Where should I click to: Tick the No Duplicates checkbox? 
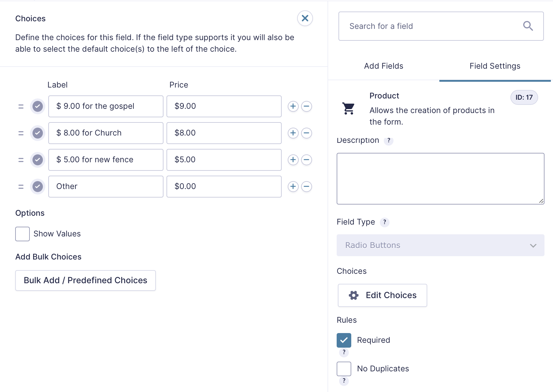point(344,369)
